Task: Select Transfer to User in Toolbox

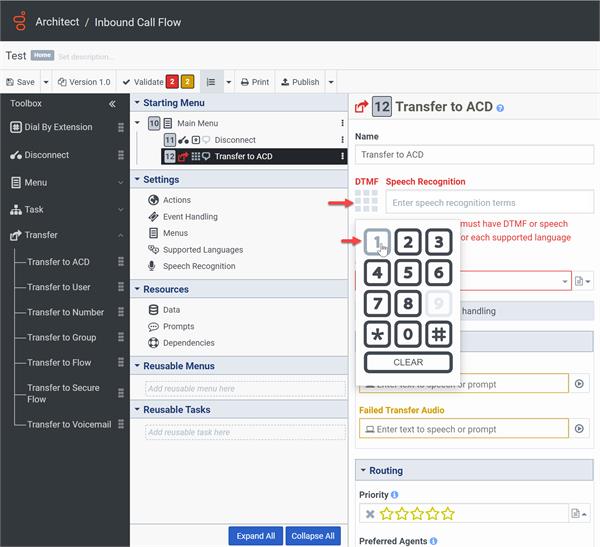Action: point(59,287)
